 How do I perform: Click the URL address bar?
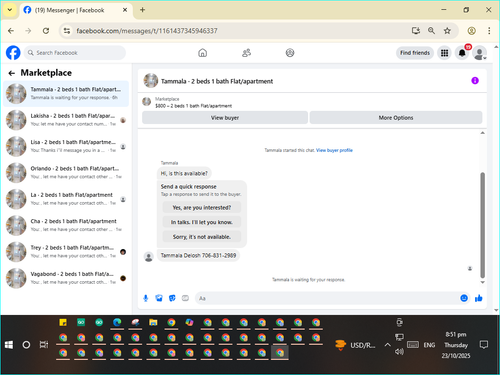pos(233,31)
